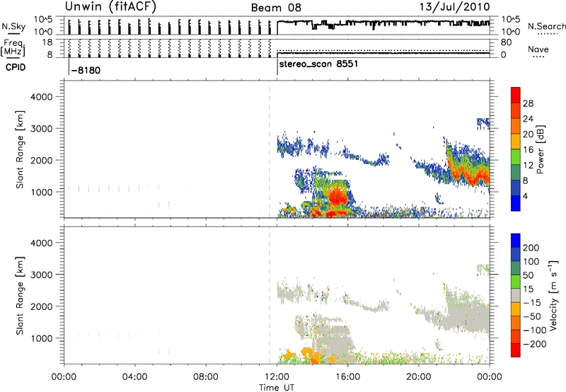Screen dimensions: 566x392
Task: Click the '18' frequency tick label
Action: tap(47, 42)
